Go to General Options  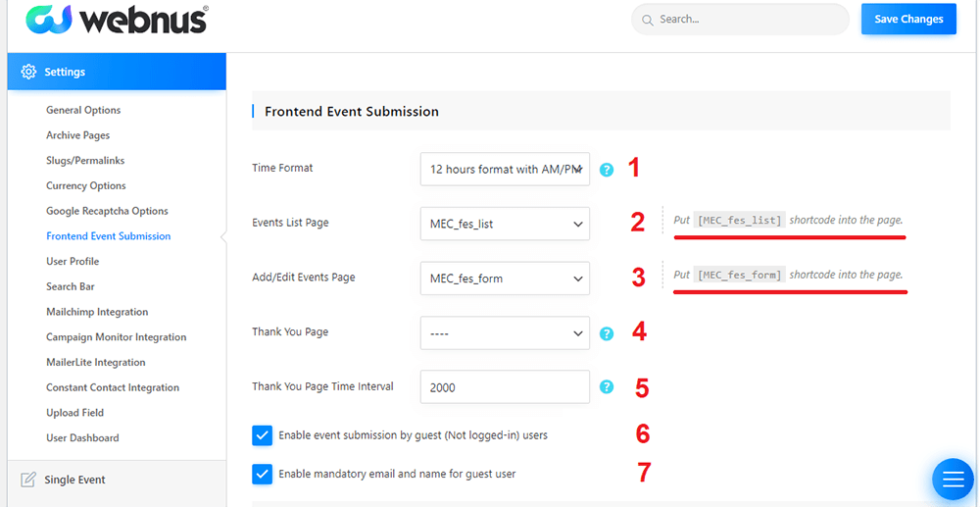coord(83,110)
